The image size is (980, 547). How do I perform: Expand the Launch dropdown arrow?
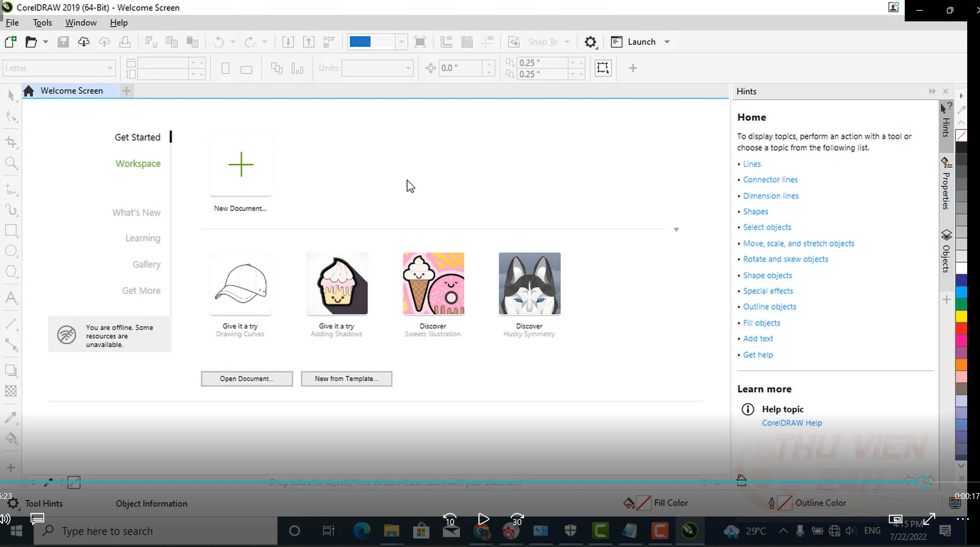(667, 42)
